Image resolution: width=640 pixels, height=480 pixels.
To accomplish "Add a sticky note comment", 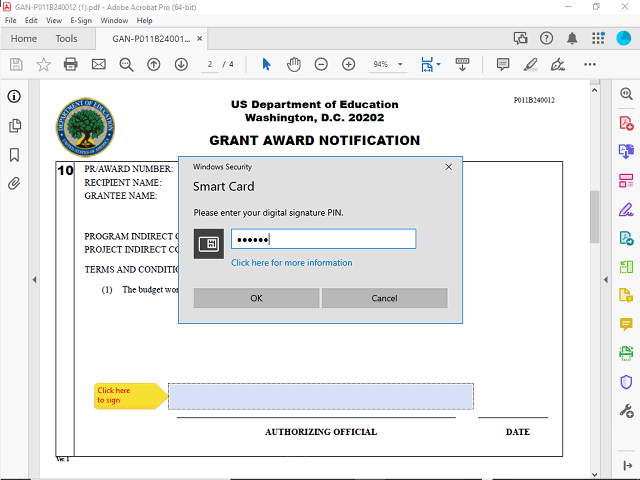I will [503, 64].
